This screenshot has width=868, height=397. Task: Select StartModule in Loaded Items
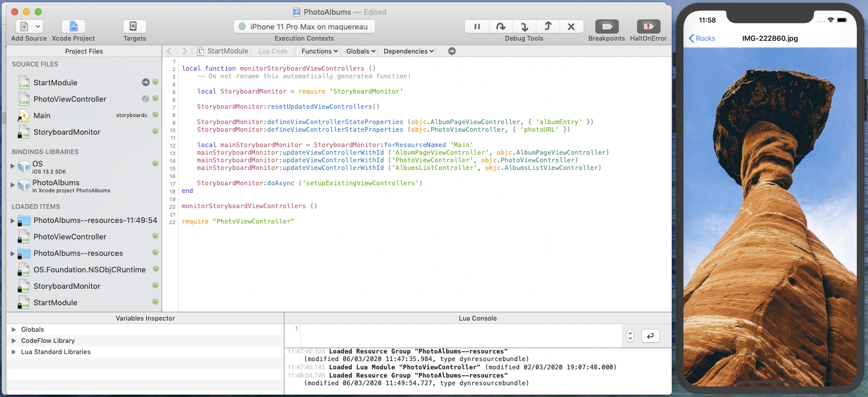tap(55, 302)
